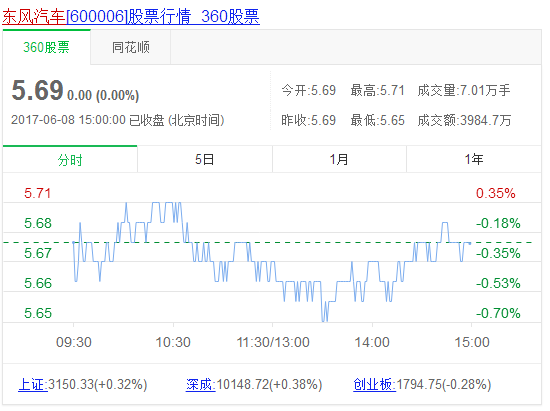Click the 5.71 high price axis label

pyautogui.click(x=38, y=193)
